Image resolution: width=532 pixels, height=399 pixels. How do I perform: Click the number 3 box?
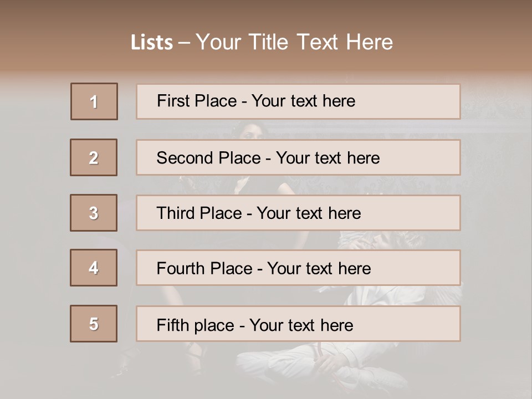coord(94,213)
